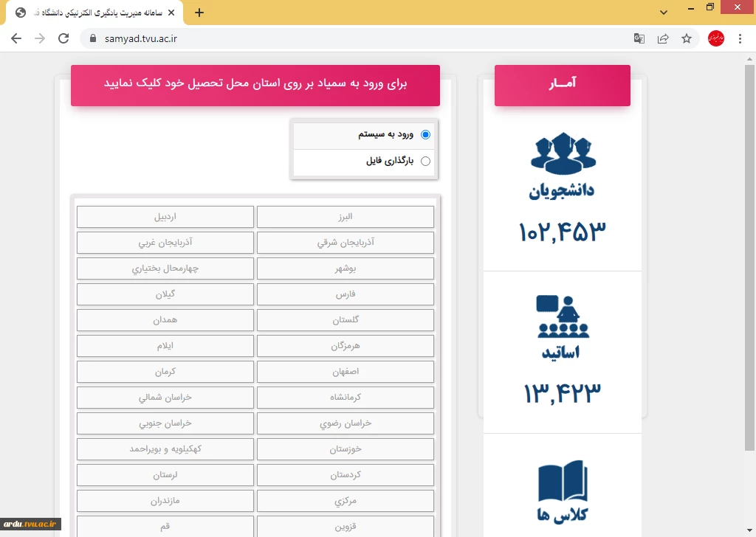
Task: Click the student count ۱۰۲,۴۵۳
Action: click(562, 232)
